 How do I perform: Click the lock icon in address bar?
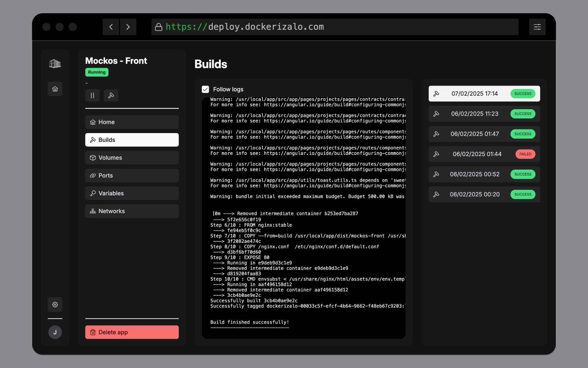coord(159,27)
